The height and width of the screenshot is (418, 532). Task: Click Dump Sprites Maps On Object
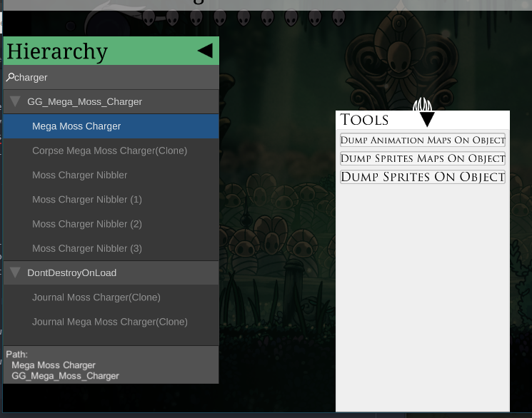point(423,158)
